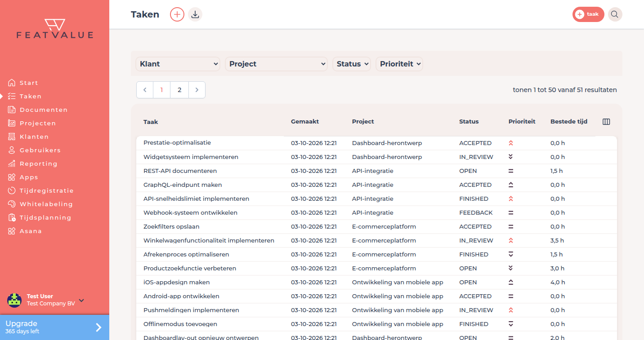Open the Klant filter dropdown
644x340 pixels.
[178, 64]
